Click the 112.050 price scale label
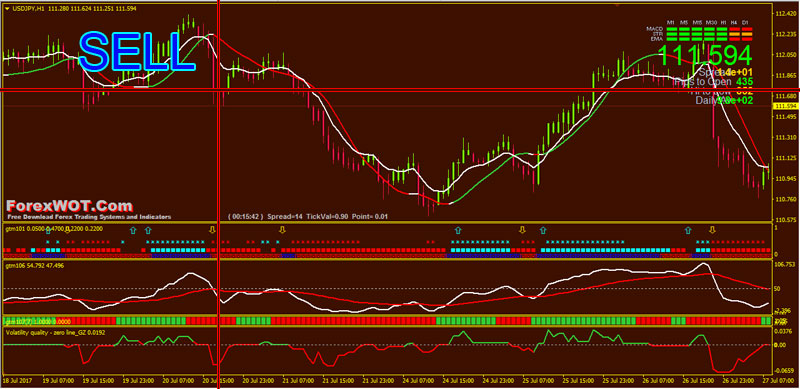Screen dimensions: 800x389 click(786, 55)
